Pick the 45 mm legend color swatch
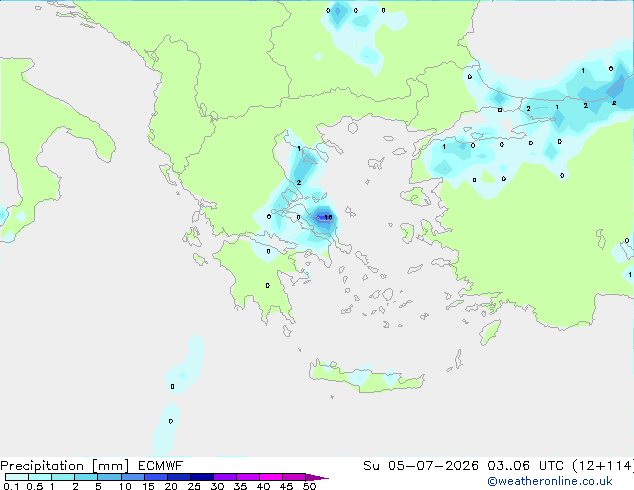 (294, 477)
